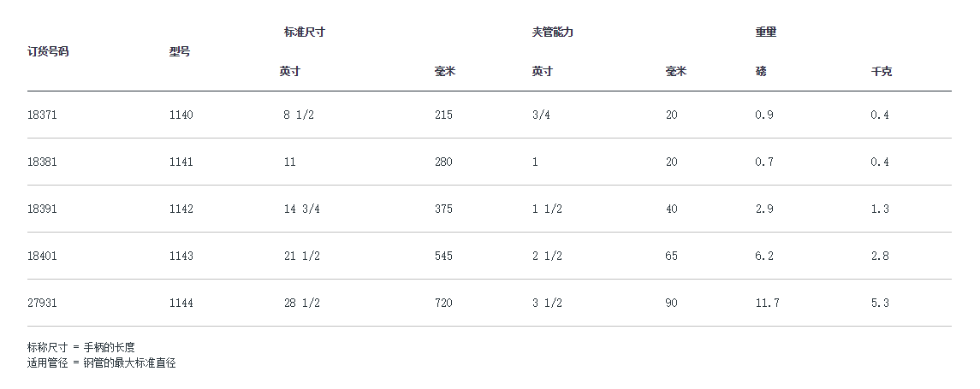Pick order number 18391
Image resolution: width=980 pixels, height=389 pixels.
click(41, 209)
